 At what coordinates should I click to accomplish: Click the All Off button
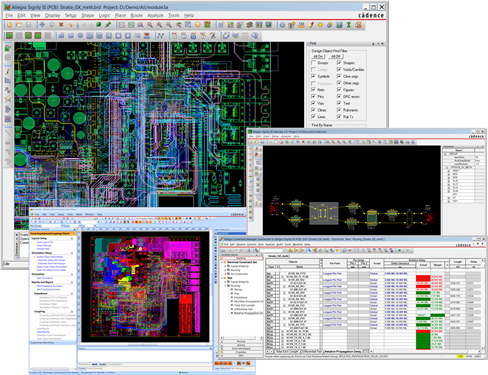point(336,56)
